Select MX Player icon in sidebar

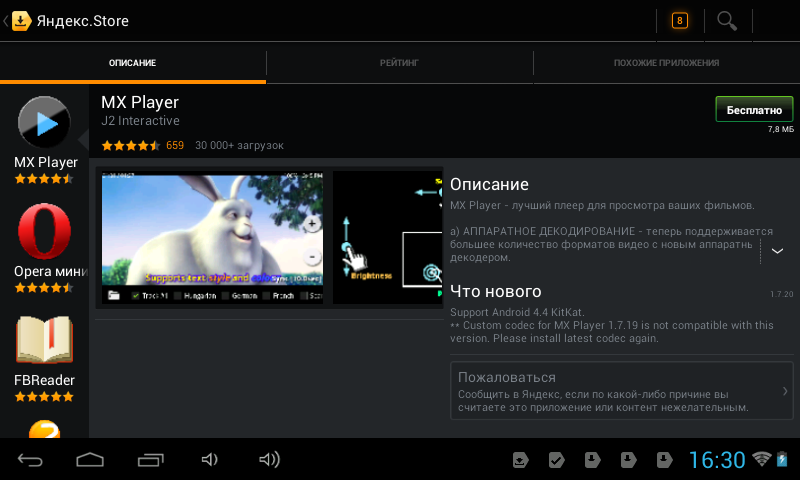[x=46, y=123]
